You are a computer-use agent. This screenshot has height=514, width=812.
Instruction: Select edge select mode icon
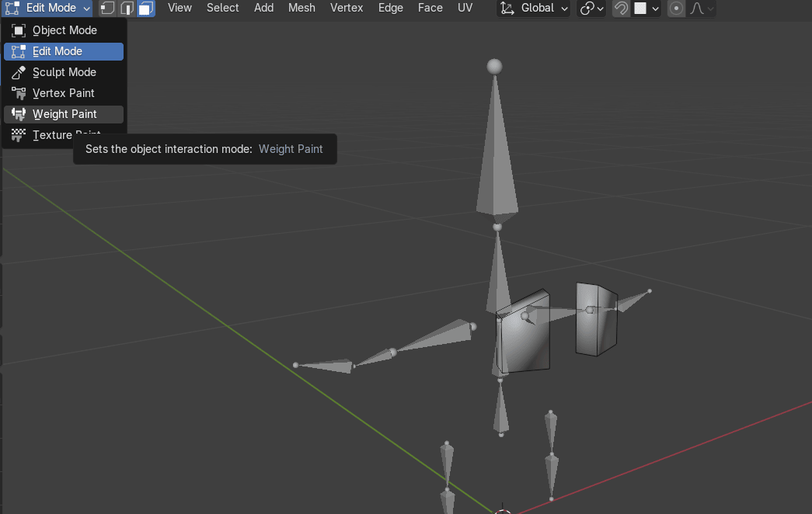(x=127, y=9)
